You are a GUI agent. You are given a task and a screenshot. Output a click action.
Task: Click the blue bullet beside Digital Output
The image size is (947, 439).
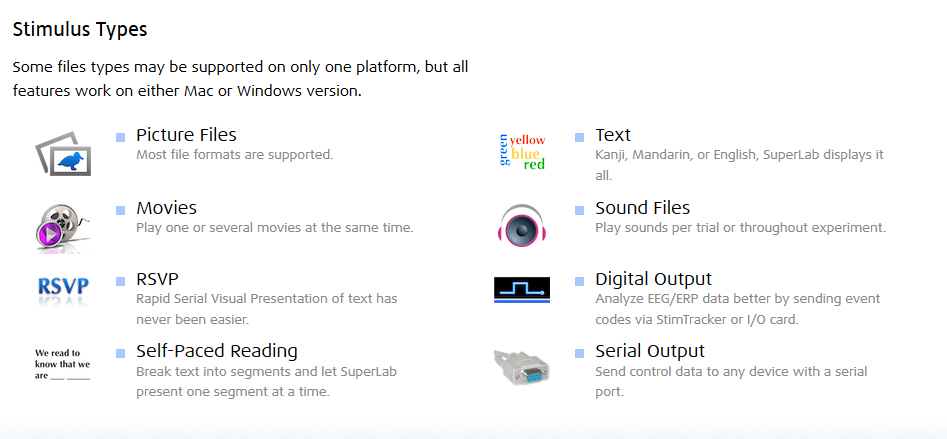(x=580, y=281)
